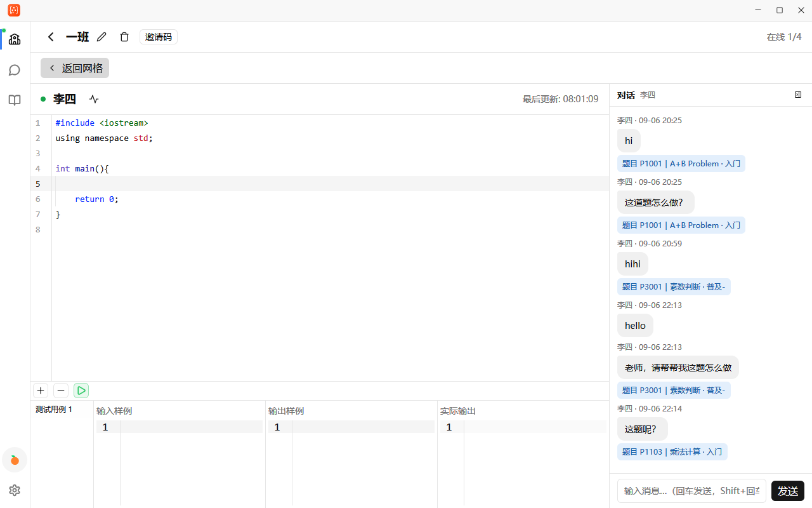Add a test case with plus button
The image size is (812, 508).
click(41, 391)
